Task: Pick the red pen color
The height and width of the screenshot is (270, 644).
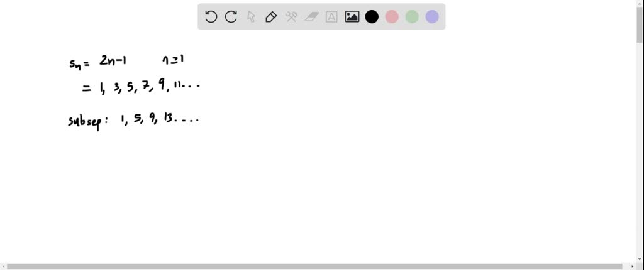Action: (x=392, y=17)
